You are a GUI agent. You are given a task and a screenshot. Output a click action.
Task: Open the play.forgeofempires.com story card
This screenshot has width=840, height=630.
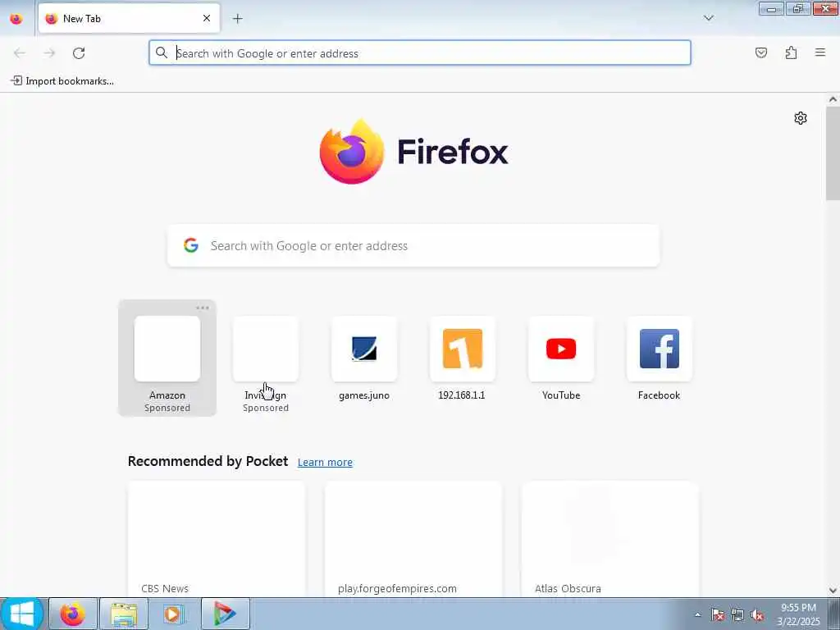pyautogui.click(x=413, y=539)
